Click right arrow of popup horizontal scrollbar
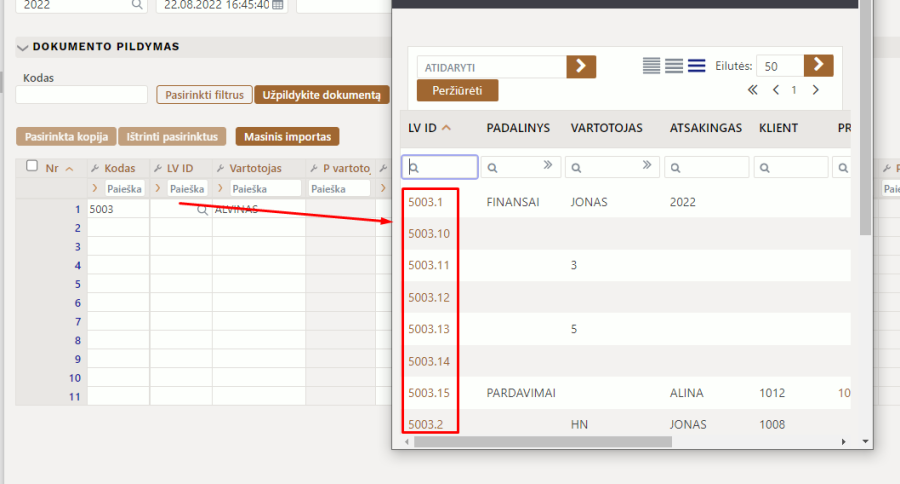The height and width of the screenshot is (484, 900). click(843, 442)
